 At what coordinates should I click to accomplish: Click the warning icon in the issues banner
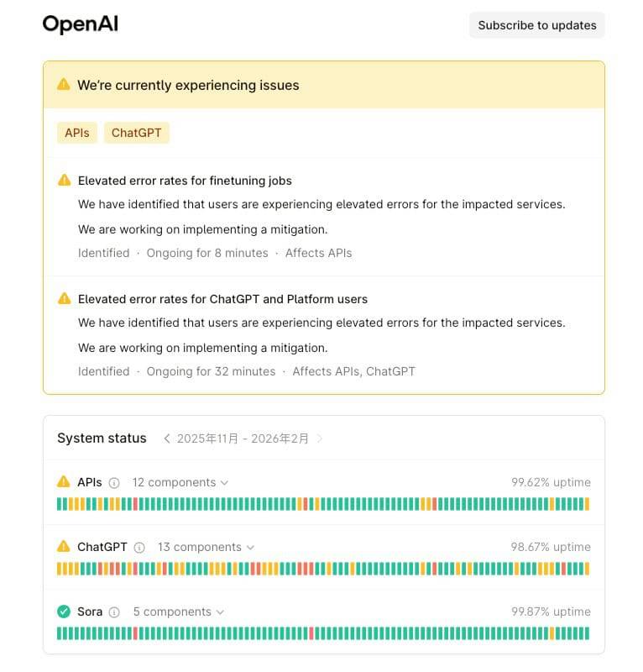[64, 85]
